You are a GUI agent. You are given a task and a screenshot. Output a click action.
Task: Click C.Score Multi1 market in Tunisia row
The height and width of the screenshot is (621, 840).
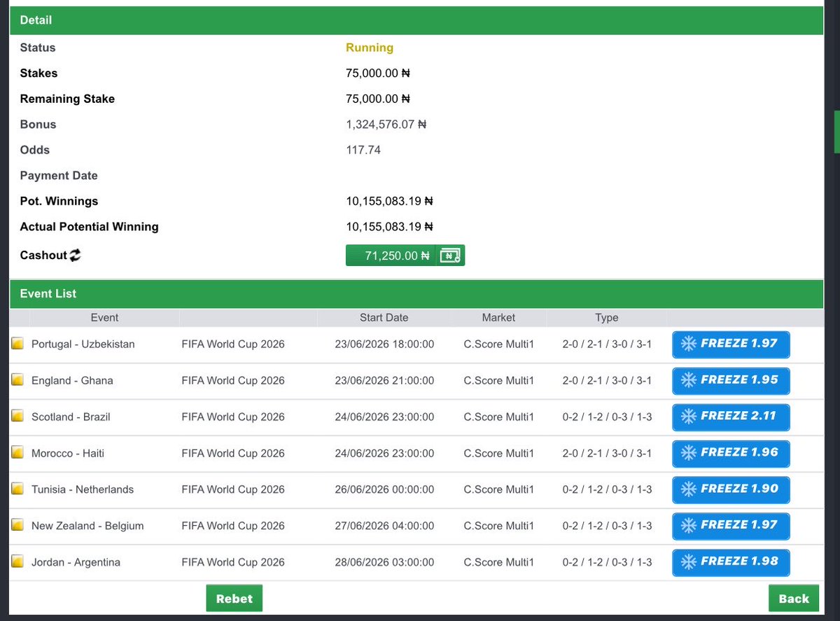pyautogui.click(x=499, y=489)
